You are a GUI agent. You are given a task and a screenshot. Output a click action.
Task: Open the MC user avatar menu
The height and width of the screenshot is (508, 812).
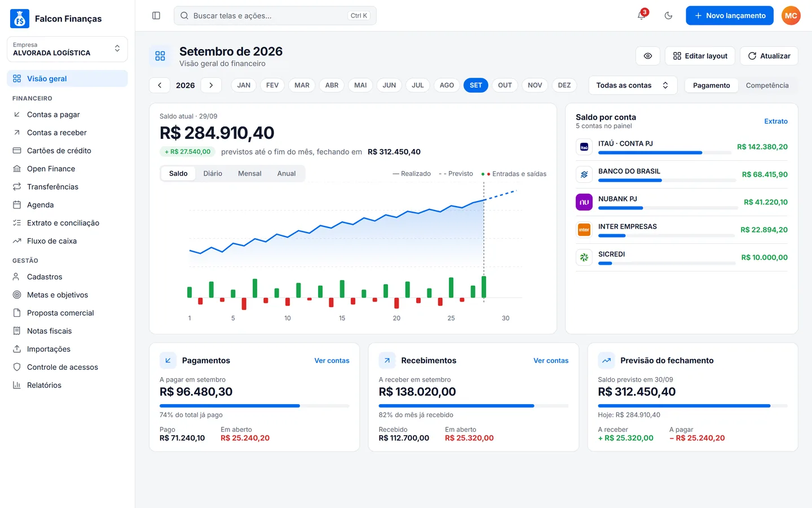791,16
